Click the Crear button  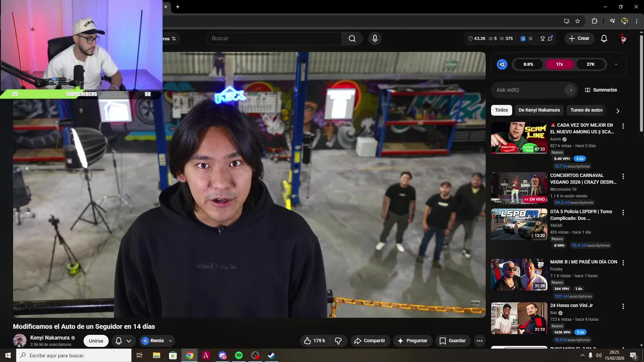[x=580, y=39]
